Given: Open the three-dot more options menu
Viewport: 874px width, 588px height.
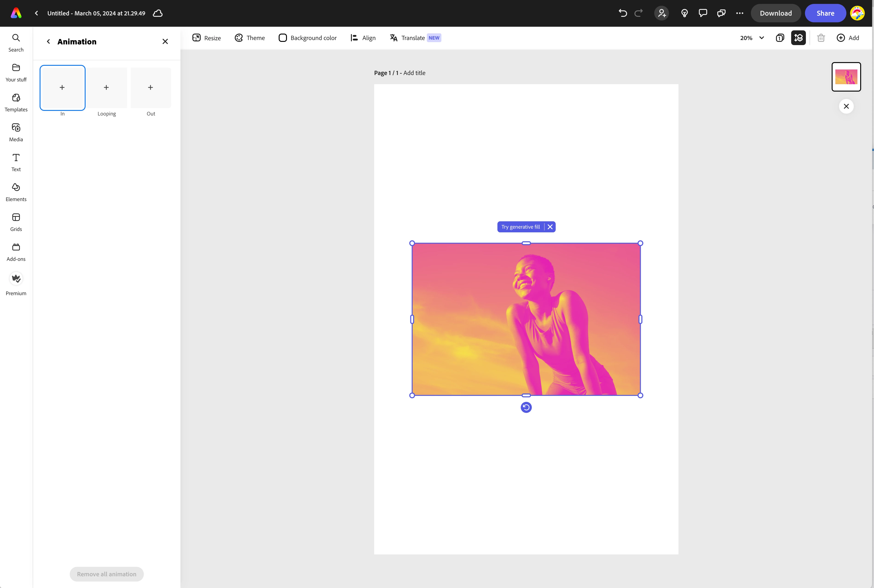Looking at the screenshot, I should [740, 13].
